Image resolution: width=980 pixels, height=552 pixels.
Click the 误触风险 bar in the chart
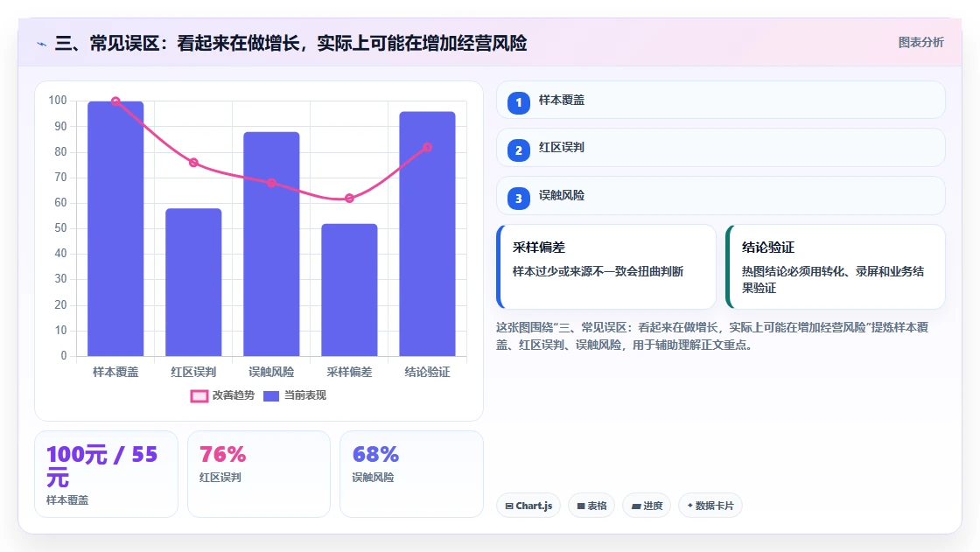271,244
